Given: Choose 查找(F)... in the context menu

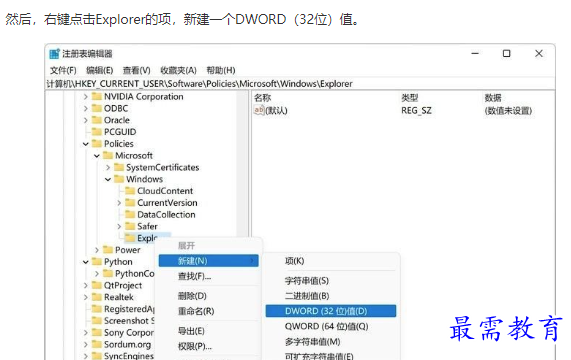Looking at the screenshot, I should pyautogui.click(x=209, y=276).
